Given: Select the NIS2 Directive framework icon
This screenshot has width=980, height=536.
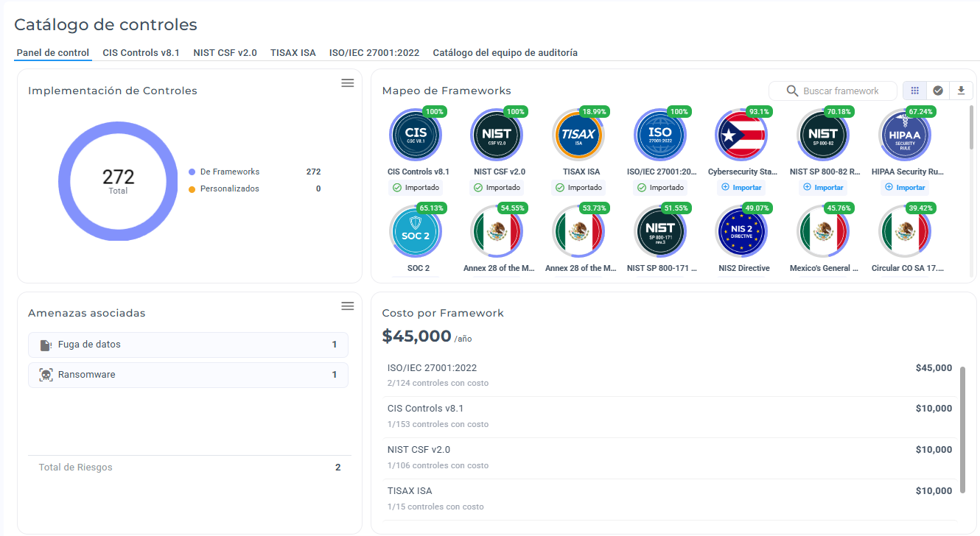Looking at the screenshot, I should [x=741, y=232].
